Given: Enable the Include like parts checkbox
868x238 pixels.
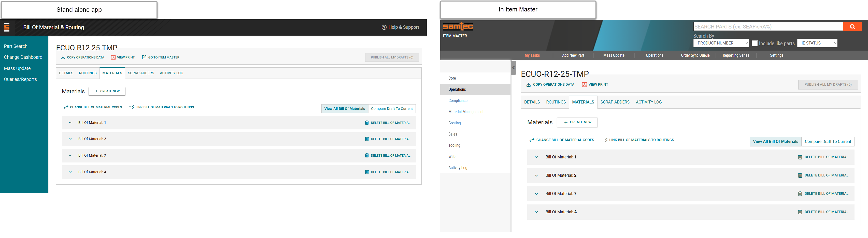Looking at the screenshot, I should (755, 43).
